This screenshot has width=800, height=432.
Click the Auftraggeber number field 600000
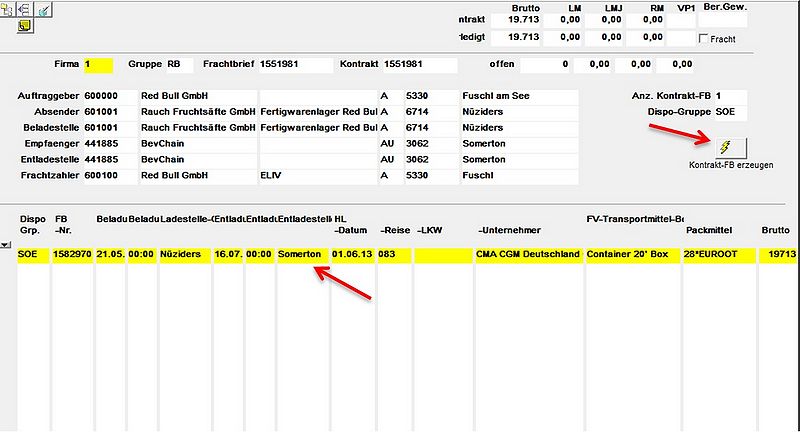pyautogui.click(x=111, y=96)
